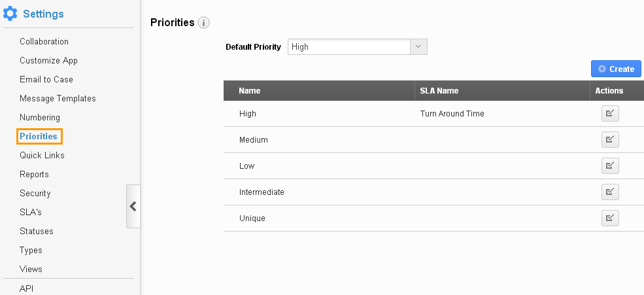Screen dimensions: 644x295
Task: Go to Email to Case settings
Action: point(46,79)
